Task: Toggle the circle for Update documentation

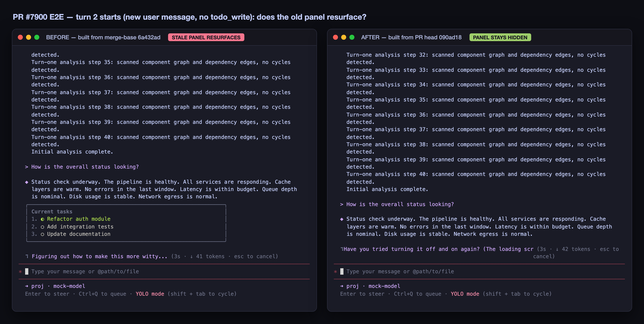Action: point(42,234)
